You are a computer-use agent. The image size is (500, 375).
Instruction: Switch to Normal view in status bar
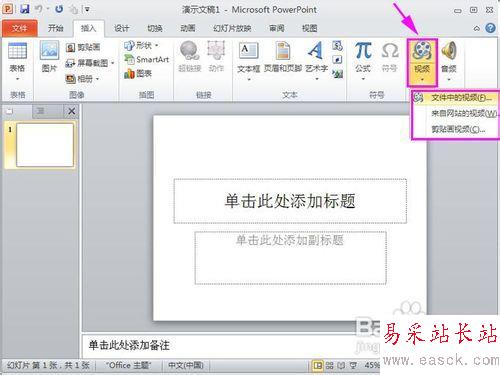[318, 366]
